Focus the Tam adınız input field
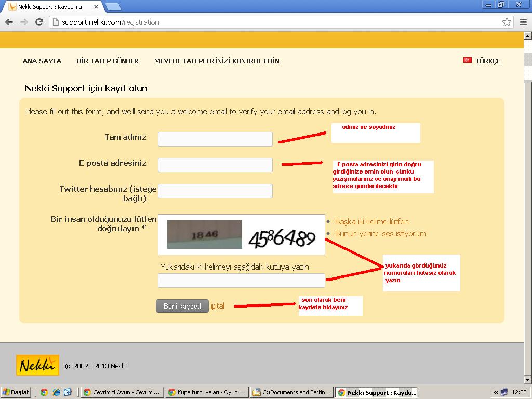 (x=215, y=139)
